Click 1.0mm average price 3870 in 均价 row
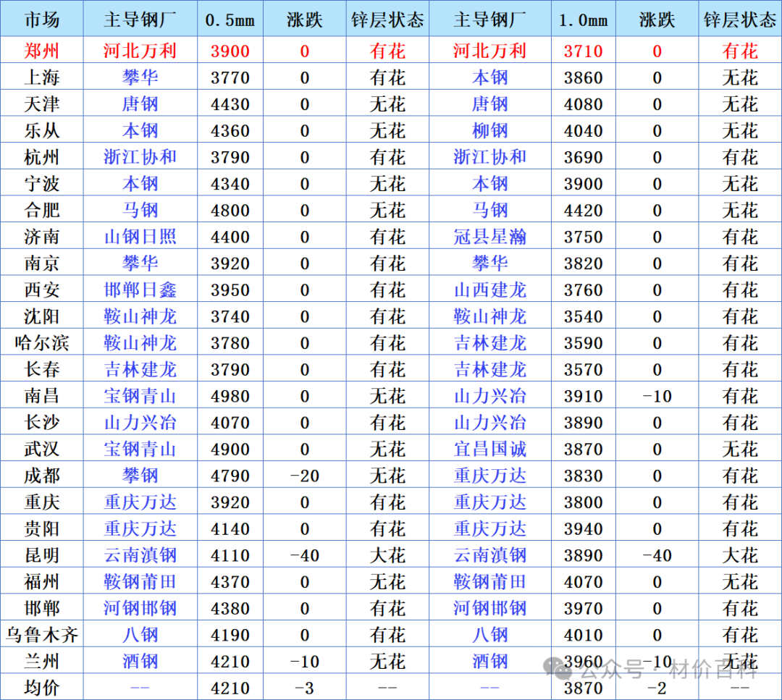Image resolution: width=782 pixels, height=700 pixels. pyautogui.click(x=584, y=688)
